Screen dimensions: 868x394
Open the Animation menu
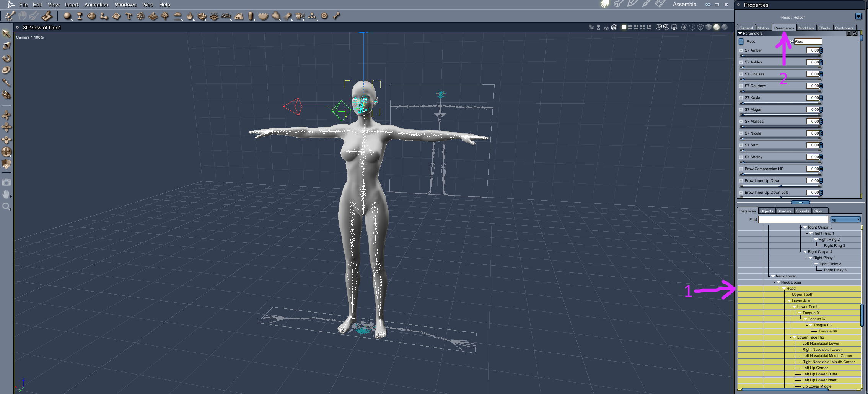(x=96, y=5)
